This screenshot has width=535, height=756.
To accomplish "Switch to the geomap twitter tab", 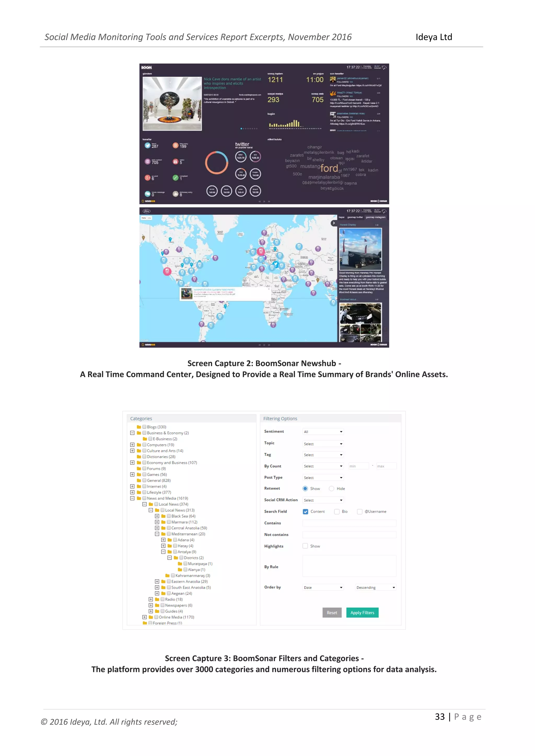I will 355,217.
